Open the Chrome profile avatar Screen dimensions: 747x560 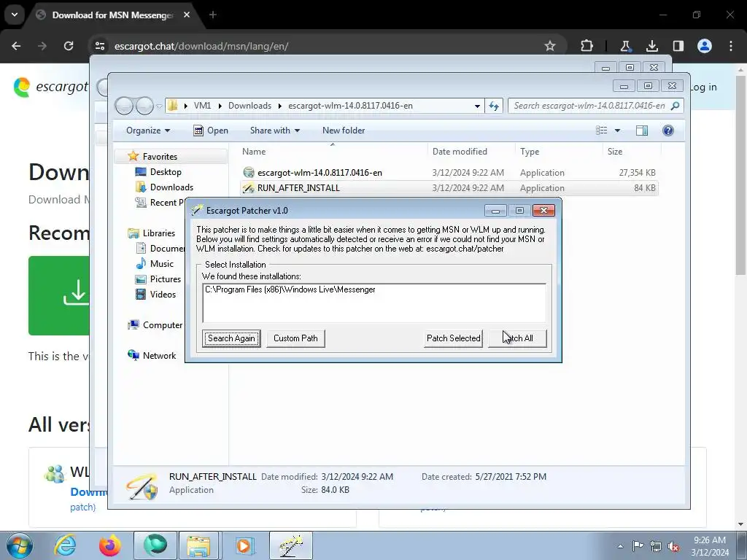(x=704, y=46)
